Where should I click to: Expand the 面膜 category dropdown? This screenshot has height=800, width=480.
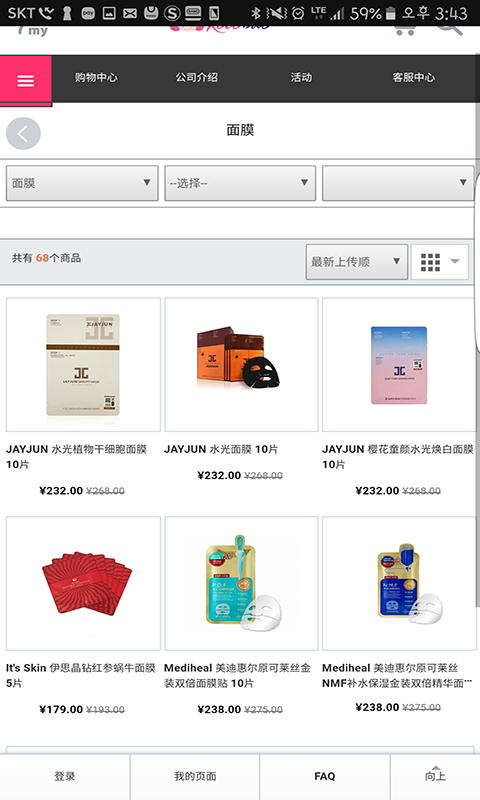pos(82,183)
